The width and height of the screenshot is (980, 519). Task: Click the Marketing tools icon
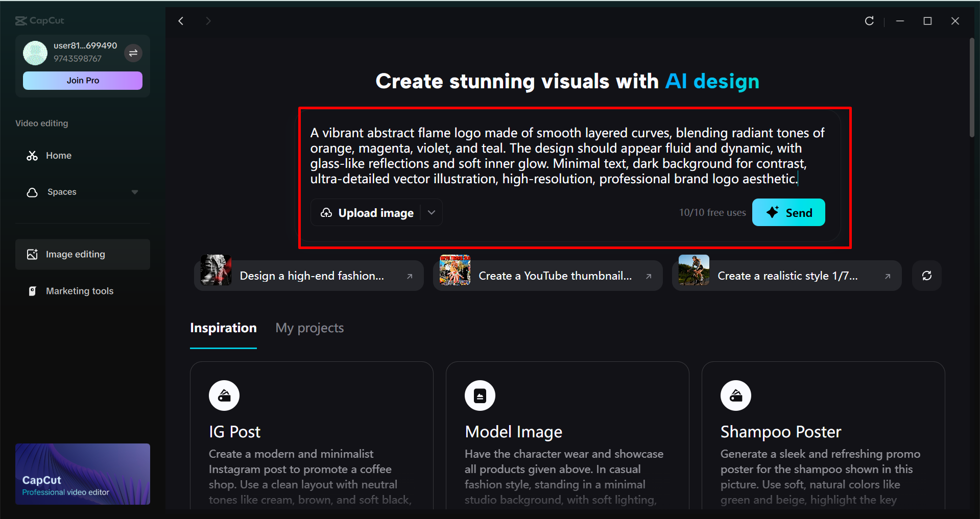pyautogui.click(x=32, y=291)
